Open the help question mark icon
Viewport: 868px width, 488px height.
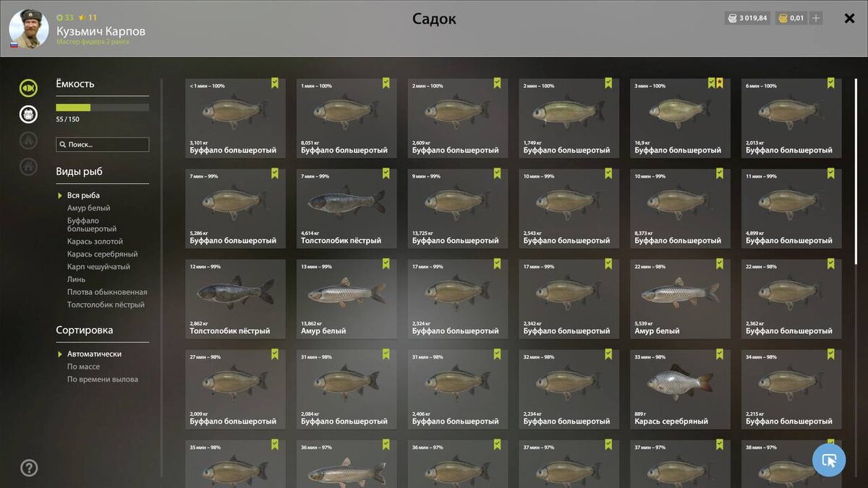(x=29, y=468)
